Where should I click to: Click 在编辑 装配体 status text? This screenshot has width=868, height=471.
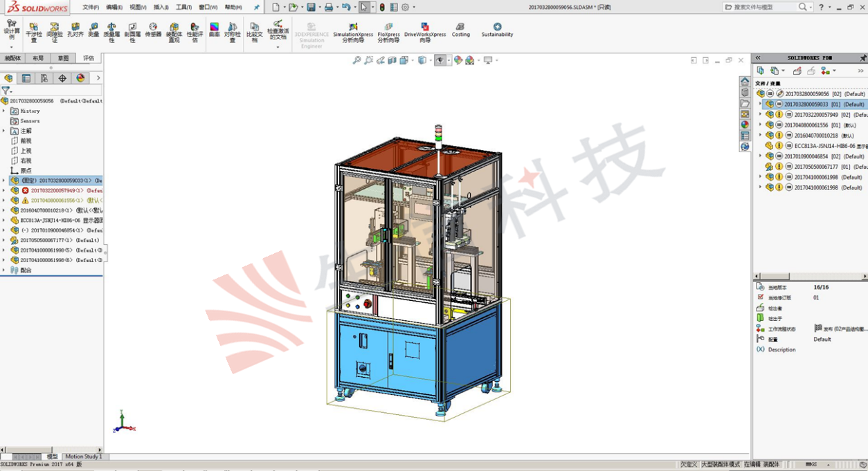(x=761, y=465)
